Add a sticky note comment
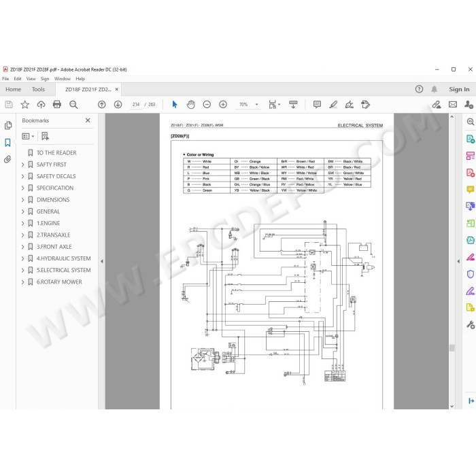Viewport: 476px width, 476px height. pos(317,105)
